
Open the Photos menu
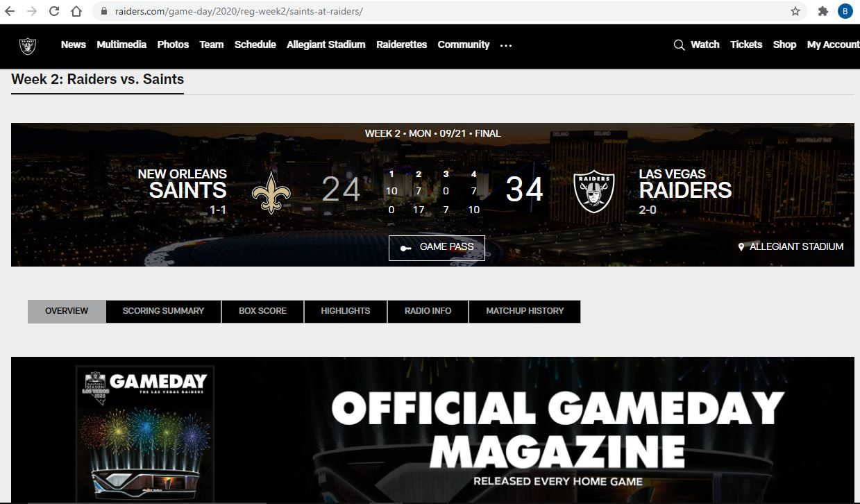(x=173, y=44)
